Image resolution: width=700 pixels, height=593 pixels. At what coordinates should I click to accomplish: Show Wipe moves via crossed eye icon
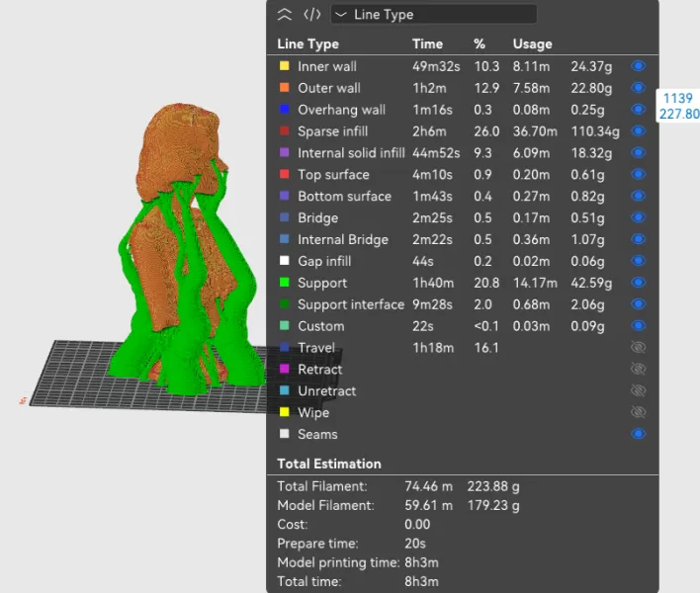tap(639, 412)
